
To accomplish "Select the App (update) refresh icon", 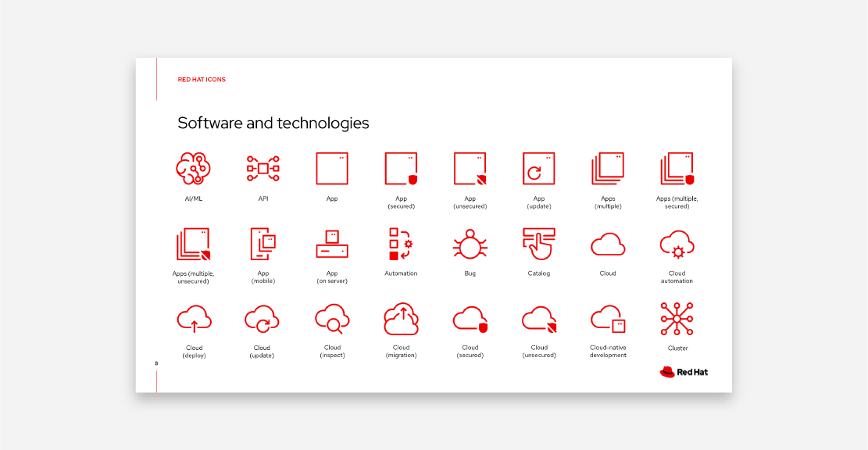I will point(538,168).
